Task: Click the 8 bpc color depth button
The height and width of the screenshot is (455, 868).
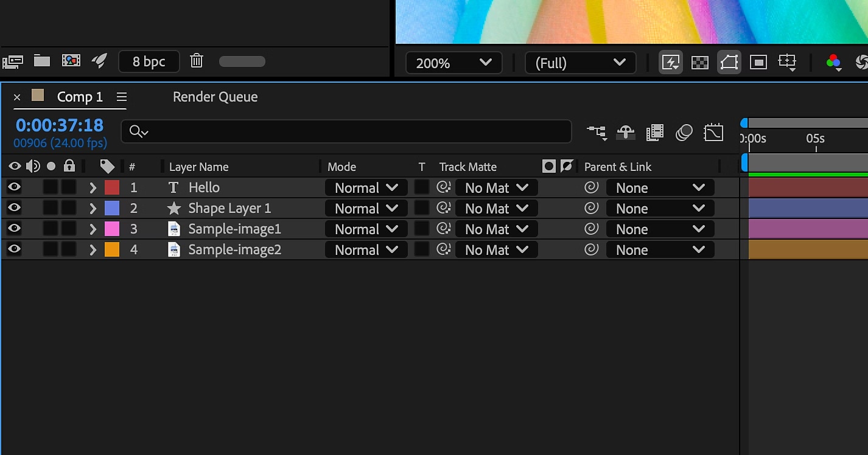Action: [x=149, y=61]
